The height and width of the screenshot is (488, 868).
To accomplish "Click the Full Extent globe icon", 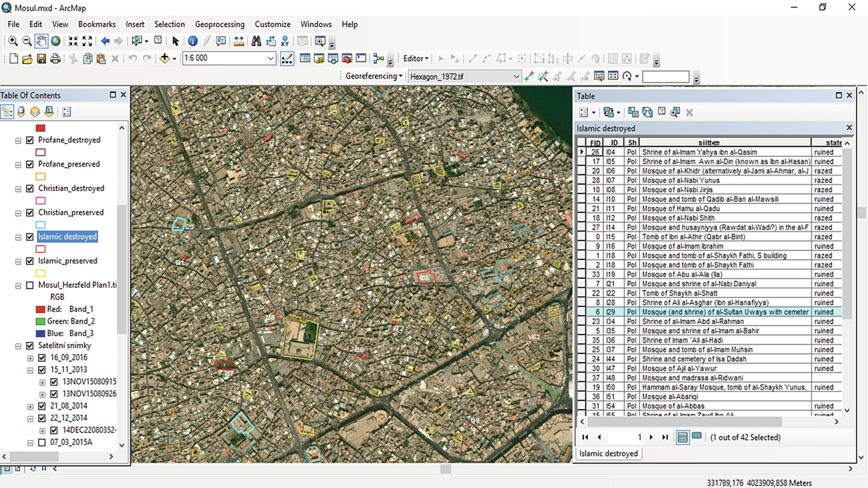I will click(56, 41).
